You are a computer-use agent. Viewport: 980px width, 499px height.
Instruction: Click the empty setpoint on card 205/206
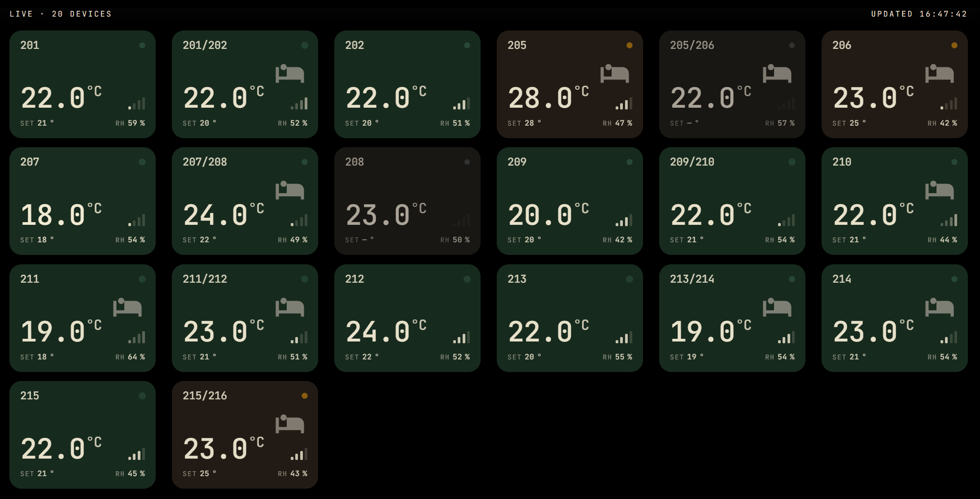click(684, 123)
